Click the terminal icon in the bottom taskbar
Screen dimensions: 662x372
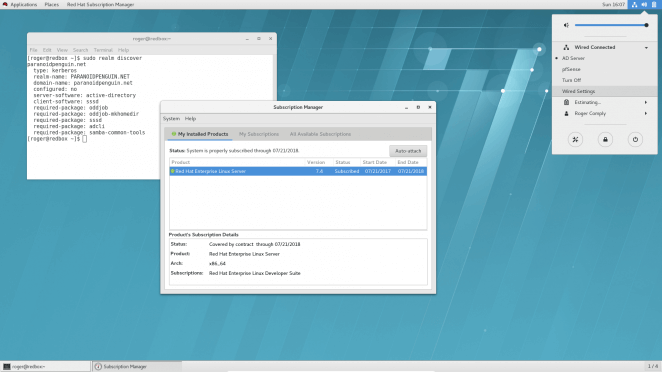(x=6, y=367)
